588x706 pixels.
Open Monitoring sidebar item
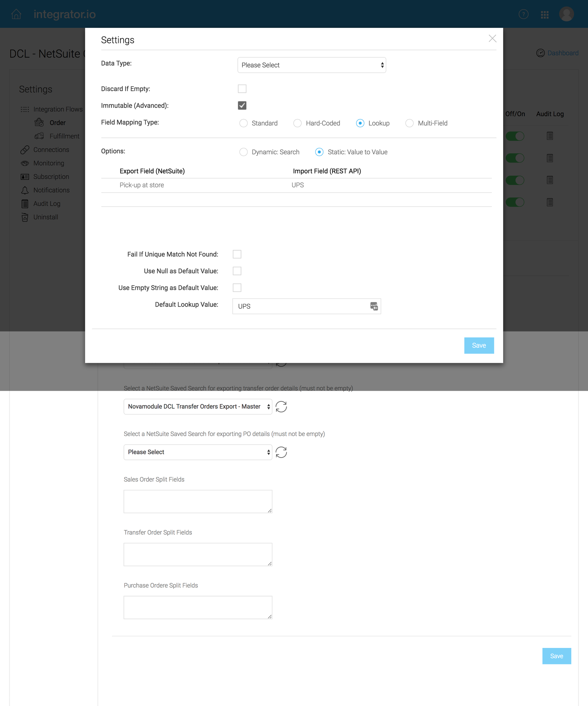point(49,163)
